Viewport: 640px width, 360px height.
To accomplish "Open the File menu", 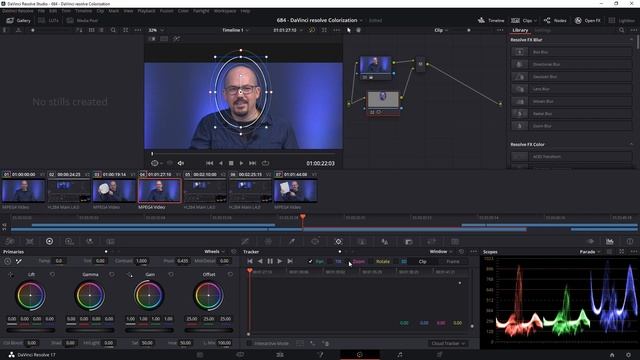I will pos(41,11).
